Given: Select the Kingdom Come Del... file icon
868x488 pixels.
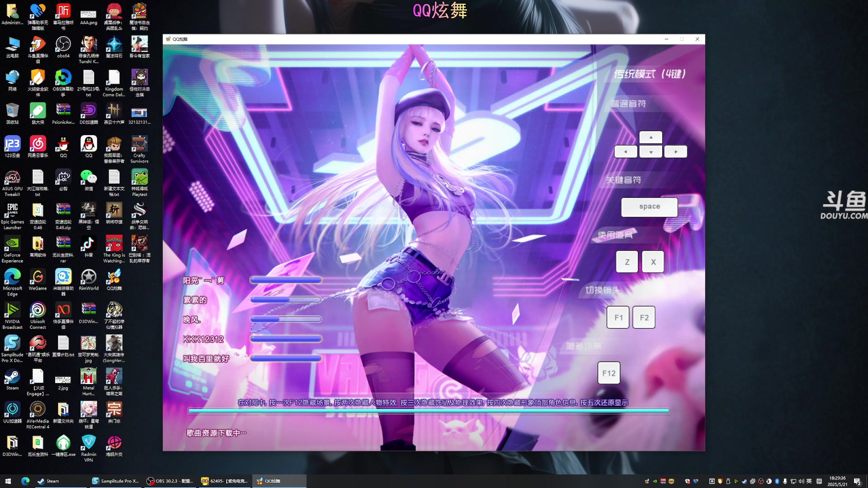Looking at the screenshot, I should point(114,83).
